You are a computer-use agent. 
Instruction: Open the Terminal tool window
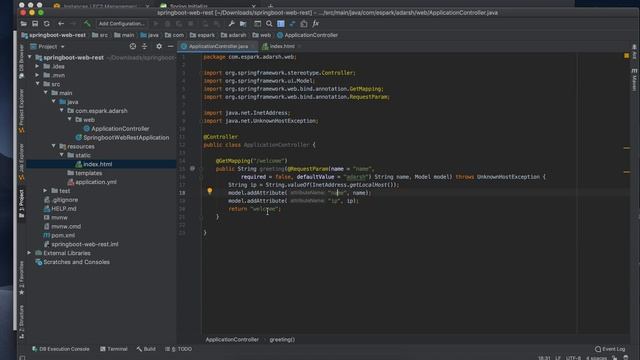[114, 349]
